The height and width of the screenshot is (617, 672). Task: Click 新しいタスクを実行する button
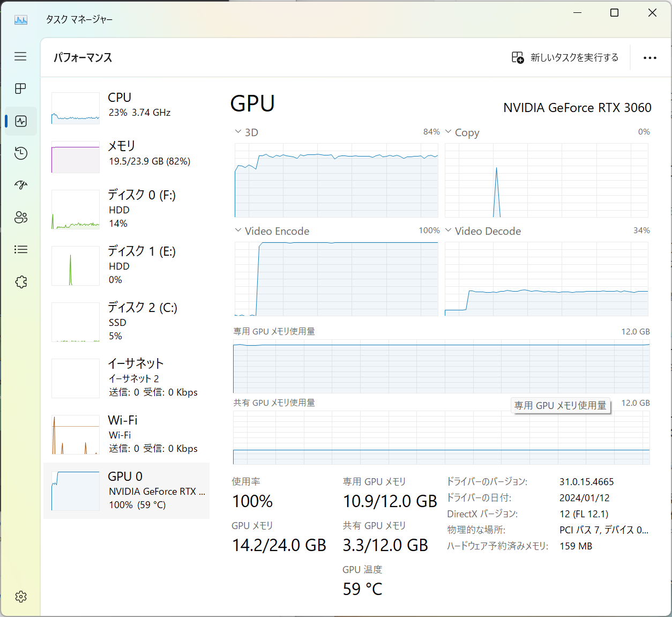coord(565,57)
